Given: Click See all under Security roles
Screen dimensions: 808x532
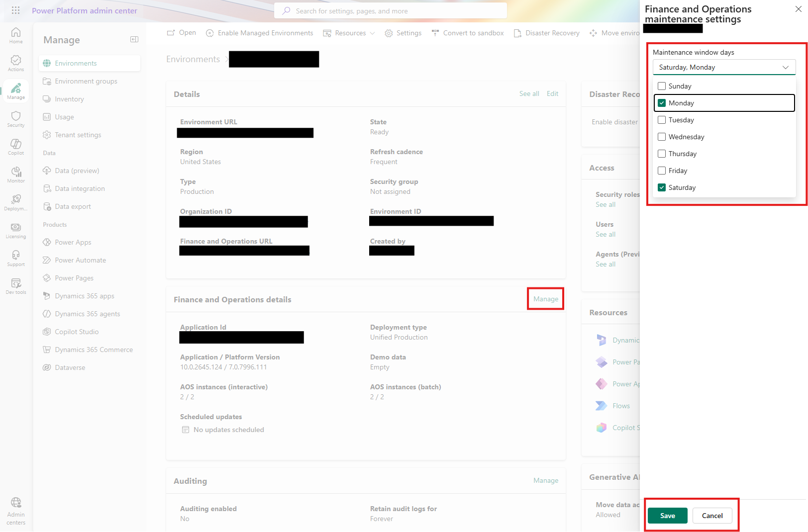Looking at the screenshot, I should click(606, 204).
